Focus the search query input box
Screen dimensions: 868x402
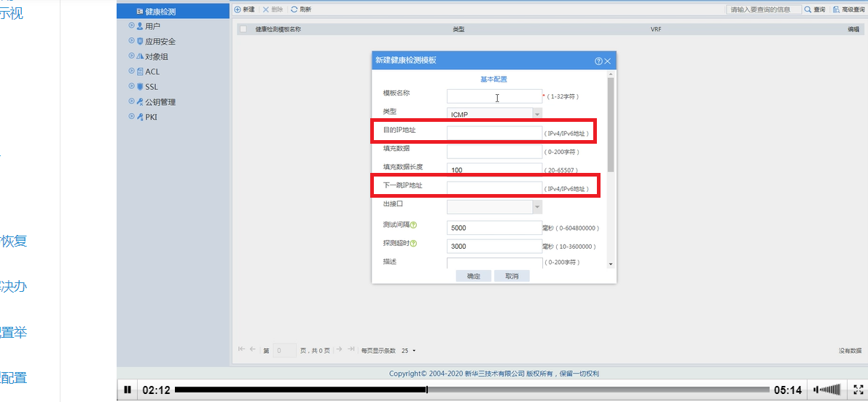click(x=764, y=9)
